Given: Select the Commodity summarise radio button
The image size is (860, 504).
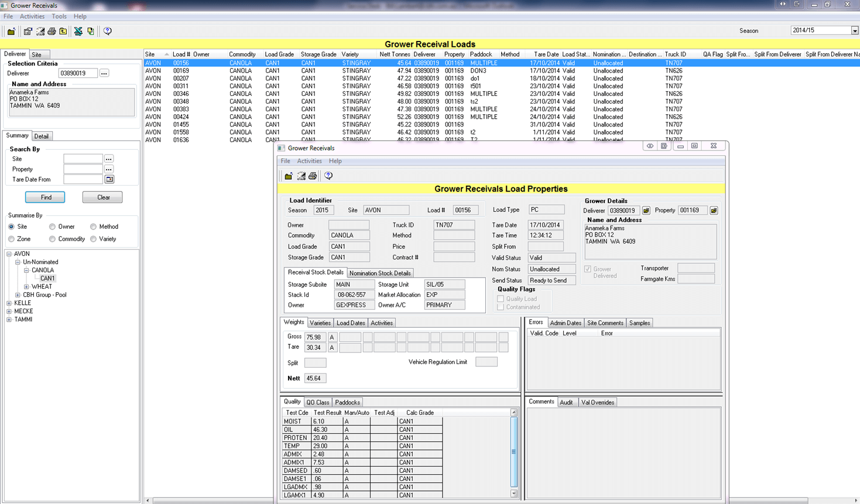Looking at the screenshot, I should point(52,239).
